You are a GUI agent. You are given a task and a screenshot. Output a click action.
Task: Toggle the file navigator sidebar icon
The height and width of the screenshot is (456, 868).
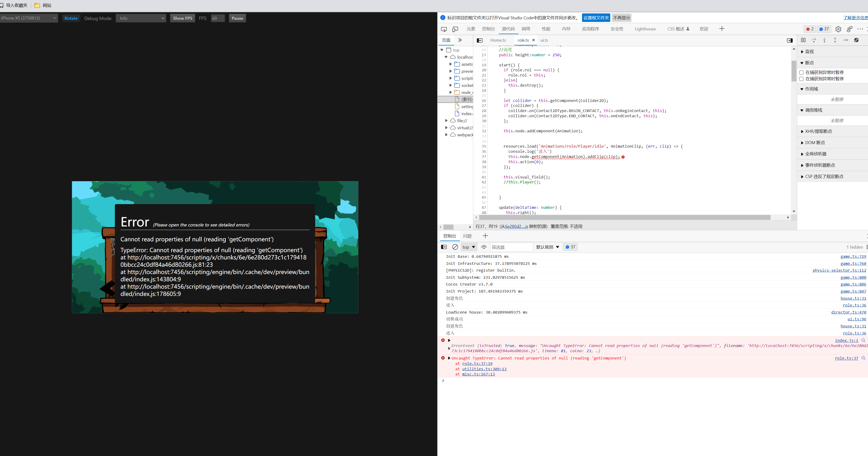479,40
